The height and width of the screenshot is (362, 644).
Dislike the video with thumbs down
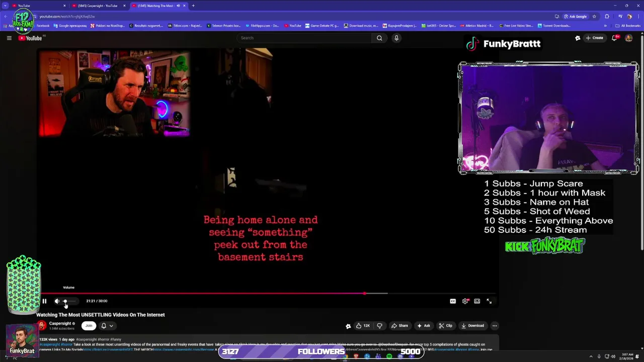[x=380, y=325]
